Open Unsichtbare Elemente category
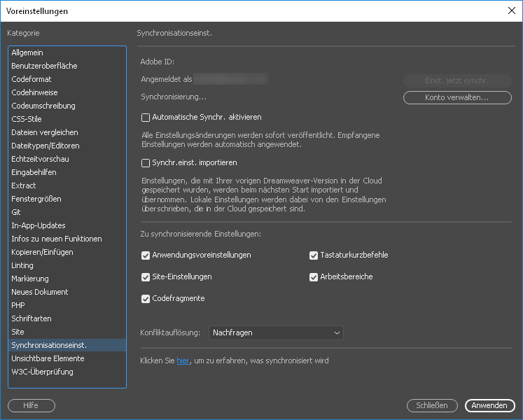The width and height of the screenshot is (523, 420). click(67, 358)
